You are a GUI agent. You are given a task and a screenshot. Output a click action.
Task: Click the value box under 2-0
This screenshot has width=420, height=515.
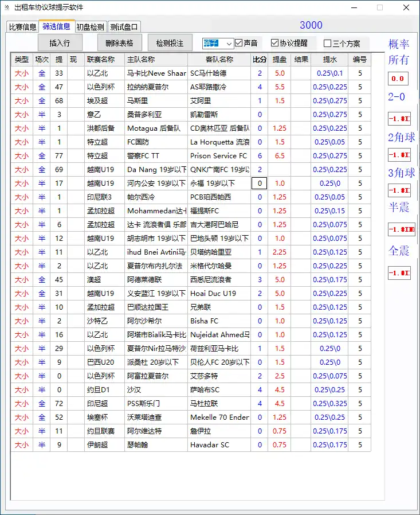point(399,119)
